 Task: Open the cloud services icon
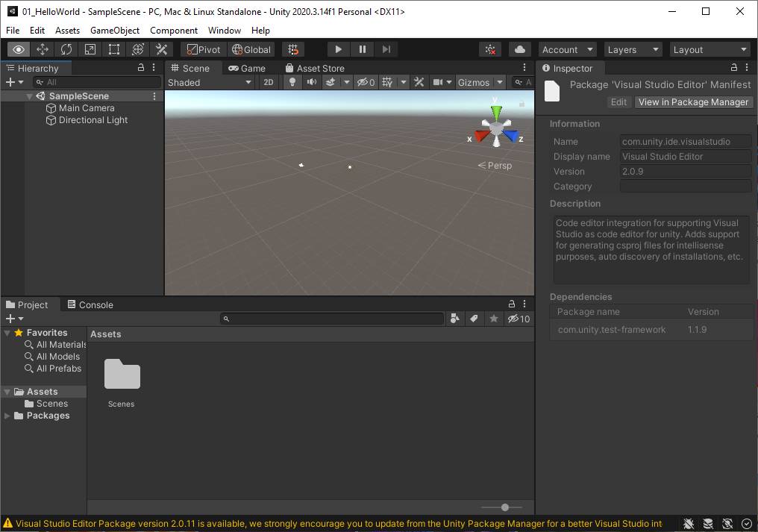pos(520,49)
